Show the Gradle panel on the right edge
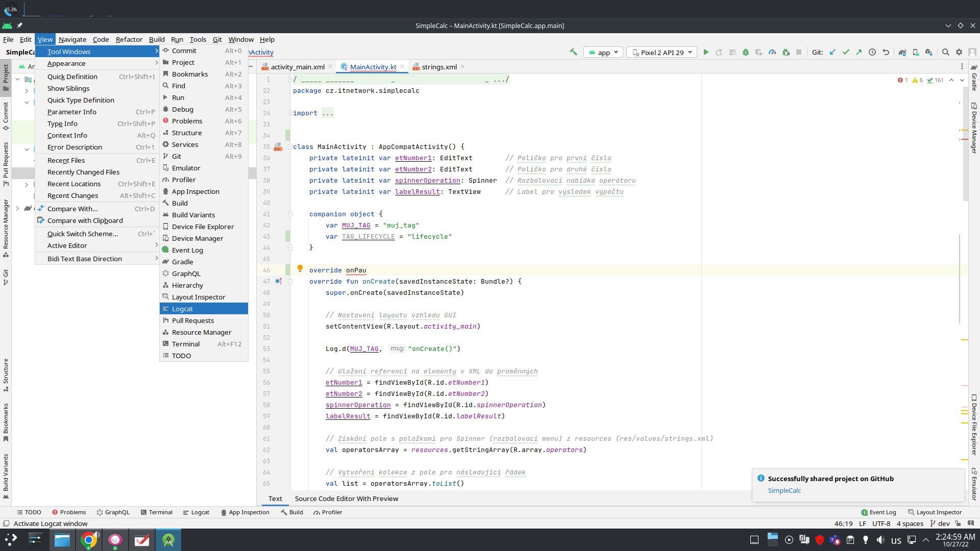Viewport: 980px width, 551px height. point(974,82)
